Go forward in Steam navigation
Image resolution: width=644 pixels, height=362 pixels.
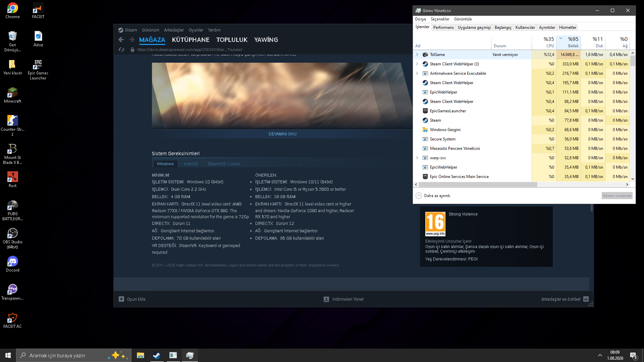[x=132, y=40]
